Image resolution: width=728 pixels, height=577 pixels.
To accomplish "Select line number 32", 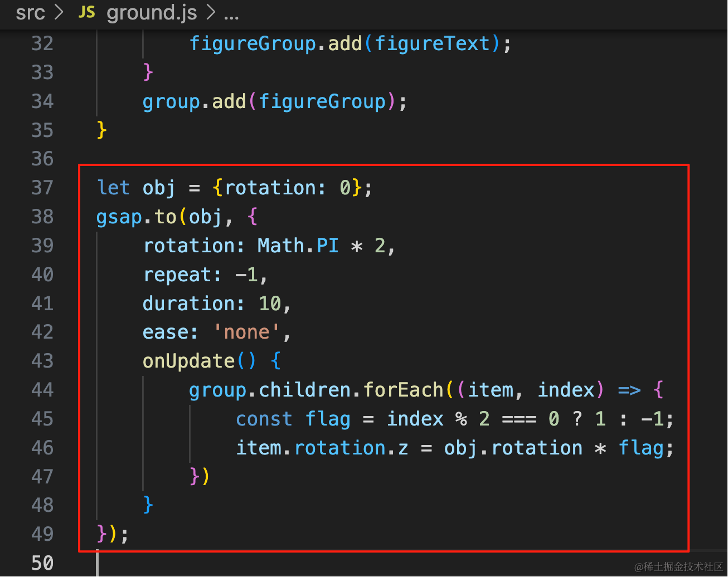I will tap(42, 43).
